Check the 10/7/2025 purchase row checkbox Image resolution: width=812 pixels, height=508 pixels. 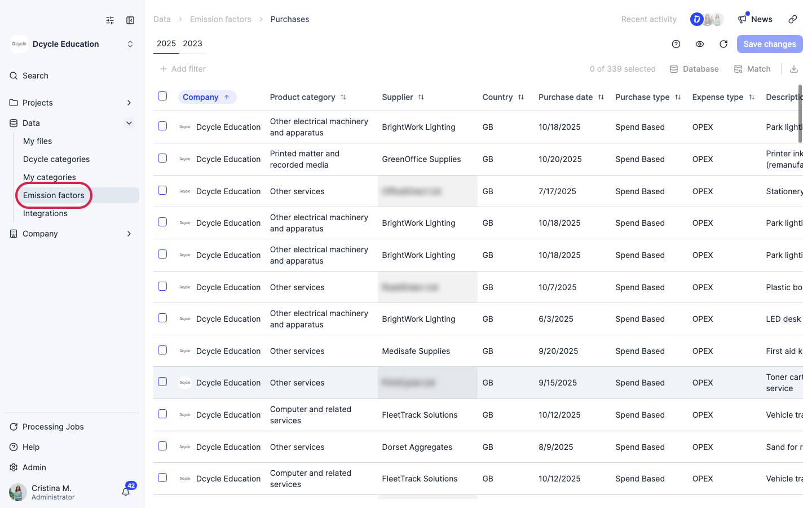tap(162, 286)
